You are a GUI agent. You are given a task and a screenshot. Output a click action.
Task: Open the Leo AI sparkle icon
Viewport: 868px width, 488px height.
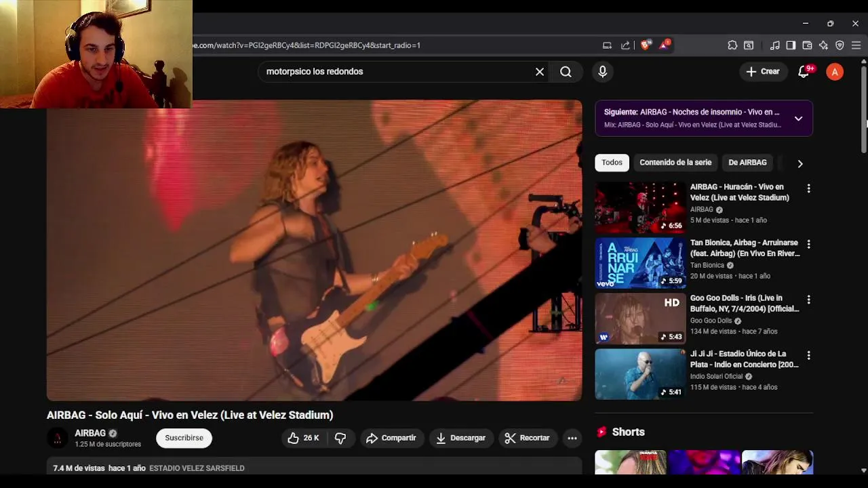click(x=823, y=45)
